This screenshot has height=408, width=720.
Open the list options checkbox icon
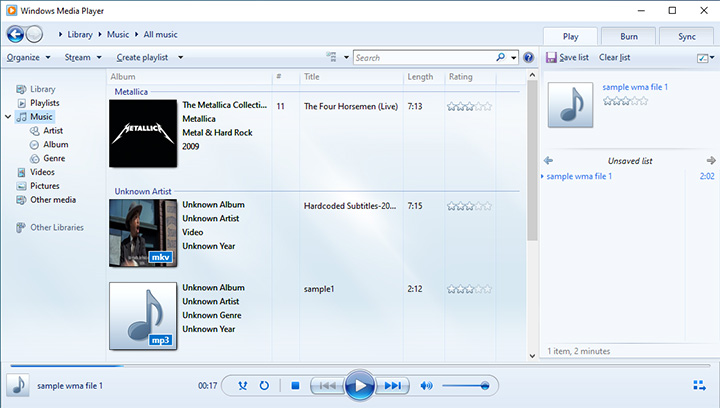point(703,58)
